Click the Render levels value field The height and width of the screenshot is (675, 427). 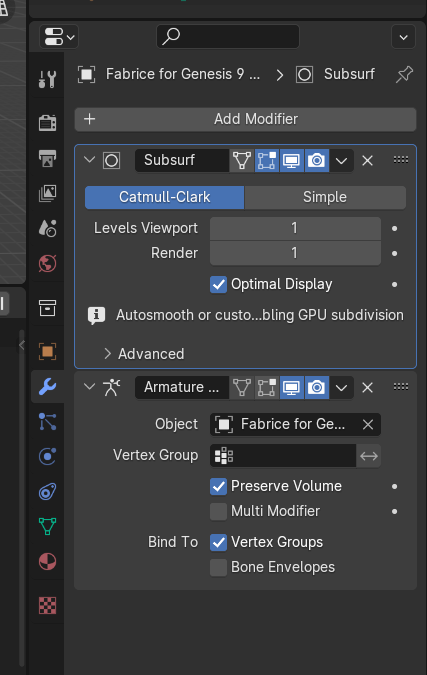[295, 253]
